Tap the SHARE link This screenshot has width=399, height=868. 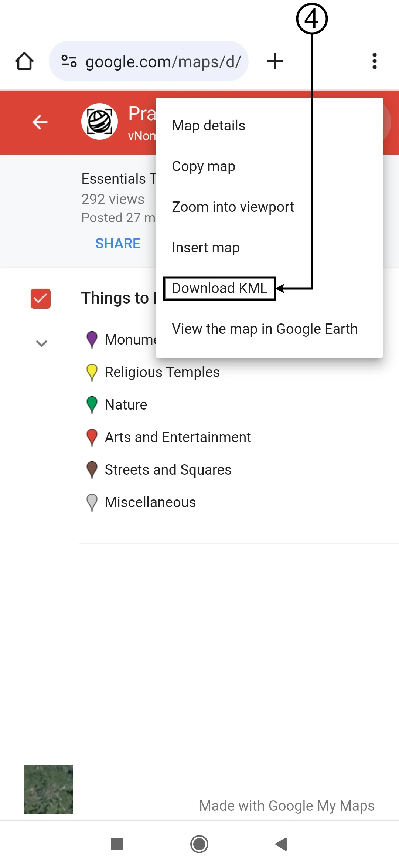[118, 244]
